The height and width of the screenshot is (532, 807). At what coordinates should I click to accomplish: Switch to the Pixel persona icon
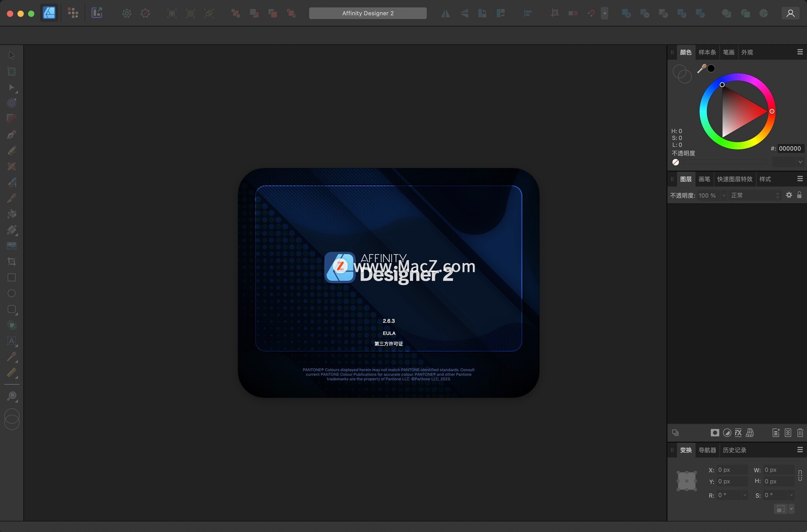[x=73, y=13]
